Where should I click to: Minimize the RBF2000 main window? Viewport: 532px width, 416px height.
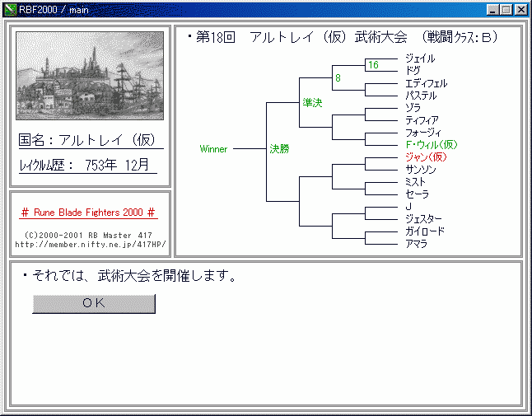click(492, 10)
